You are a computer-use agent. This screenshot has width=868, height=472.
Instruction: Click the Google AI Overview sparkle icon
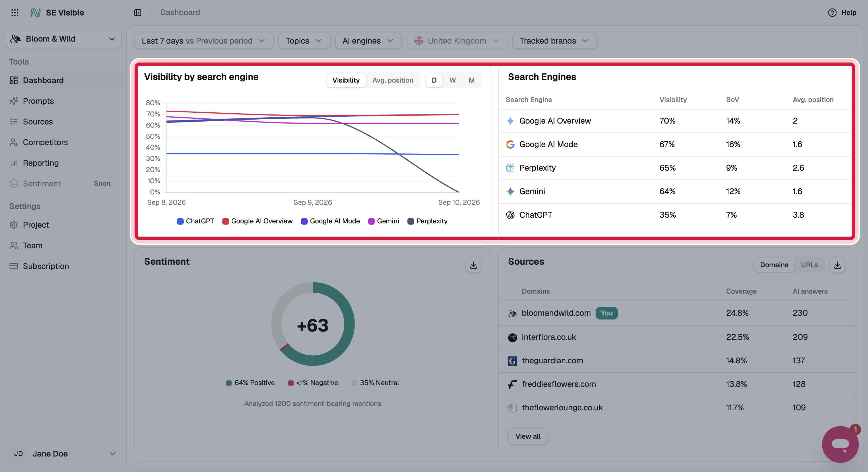[x=510, y=121]
